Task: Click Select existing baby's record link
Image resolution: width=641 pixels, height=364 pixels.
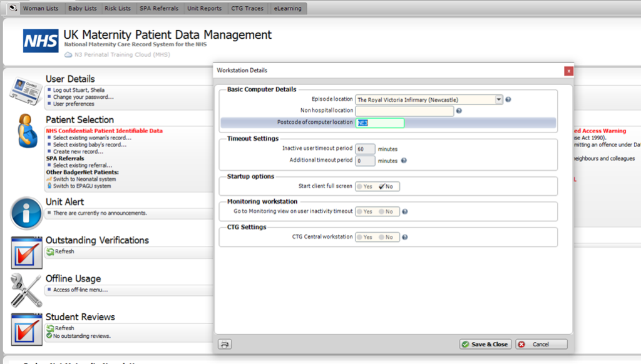Action: [x=90, y=144]
